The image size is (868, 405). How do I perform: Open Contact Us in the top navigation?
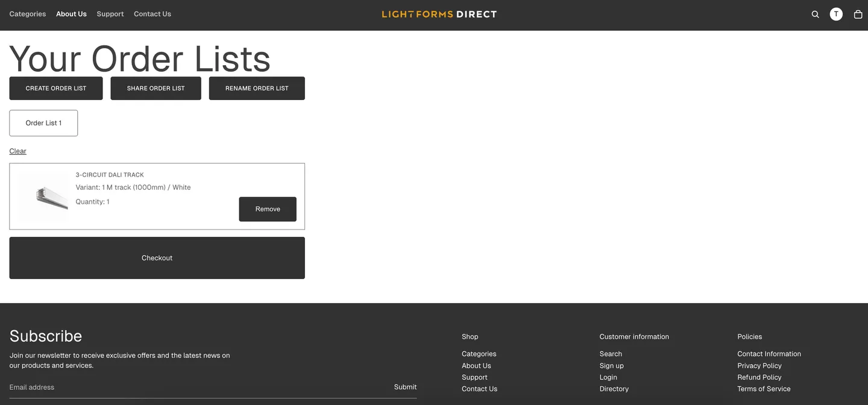[153, 14]
